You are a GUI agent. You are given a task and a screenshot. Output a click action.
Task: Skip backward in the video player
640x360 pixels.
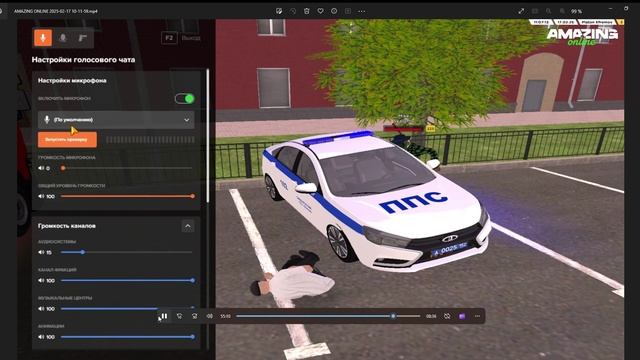pos(179,316)
